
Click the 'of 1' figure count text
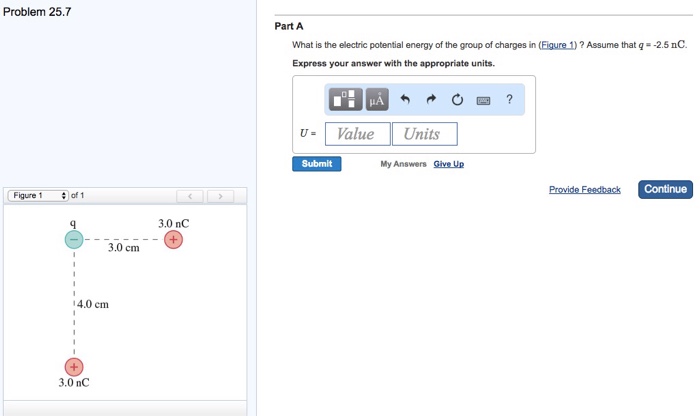point(78,196)
